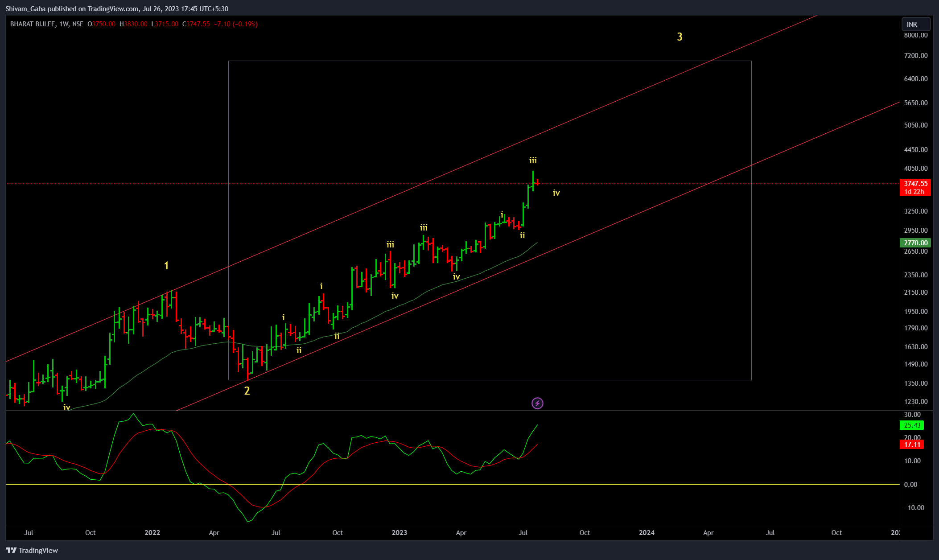Open the INR currency selector

coord(916,24)
